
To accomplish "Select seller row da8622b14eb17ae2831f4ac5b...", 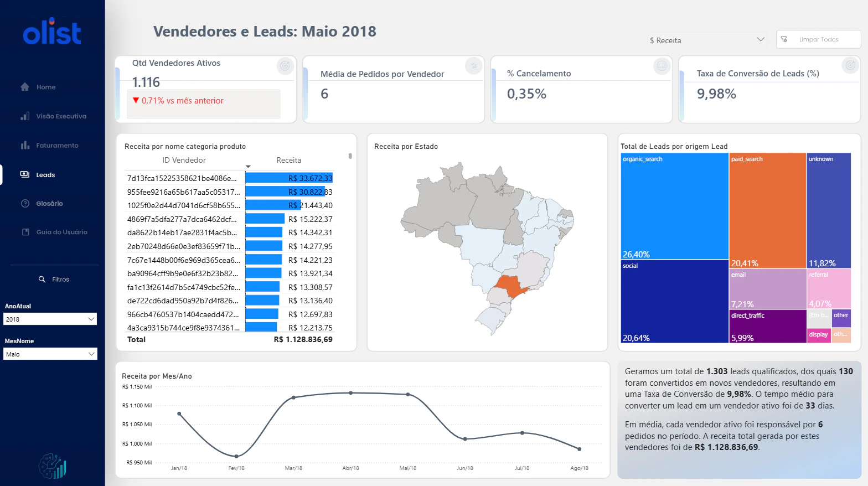I will (182, 232).
